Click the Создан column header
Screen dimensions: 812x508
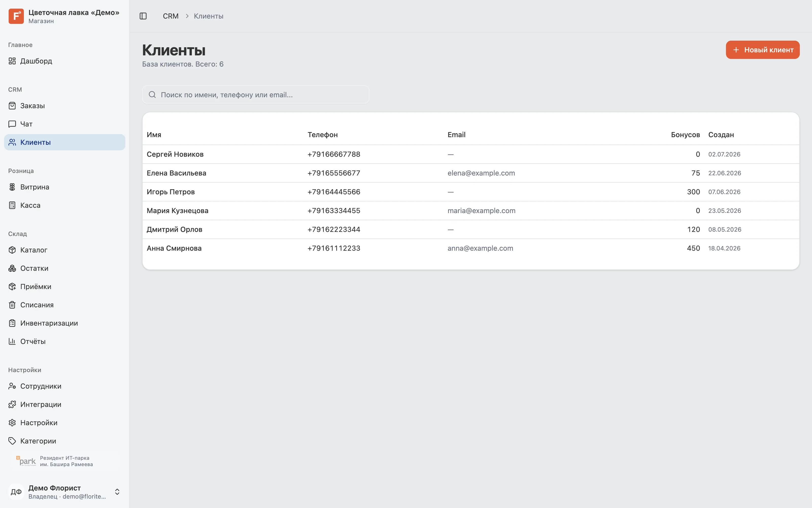tap(721, 135)
